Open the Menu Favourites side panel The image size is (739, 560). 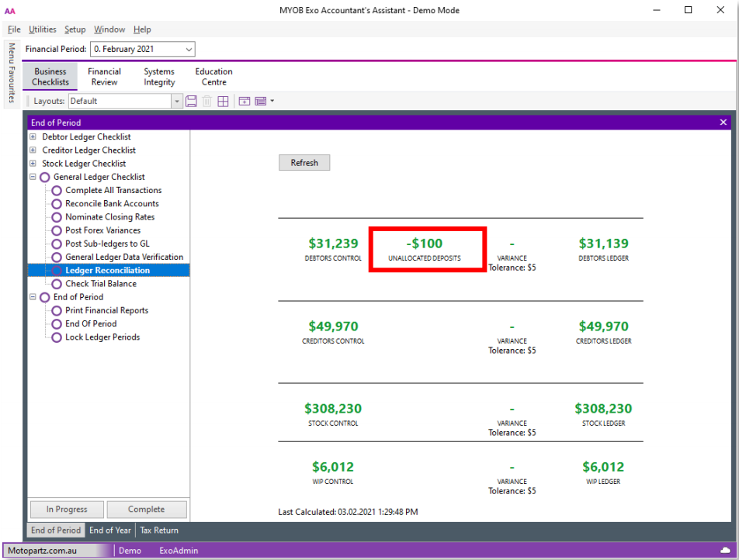click(12, 73)
